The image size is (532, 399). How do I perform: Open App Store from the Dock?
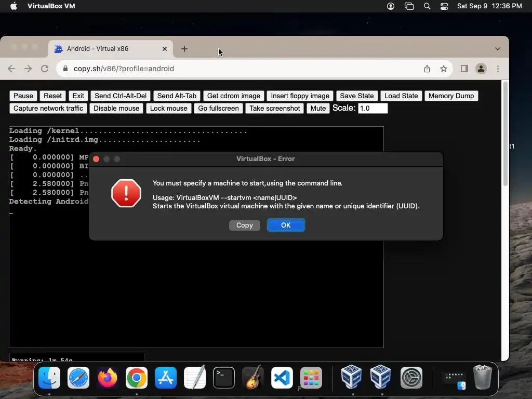click(166, 378)
